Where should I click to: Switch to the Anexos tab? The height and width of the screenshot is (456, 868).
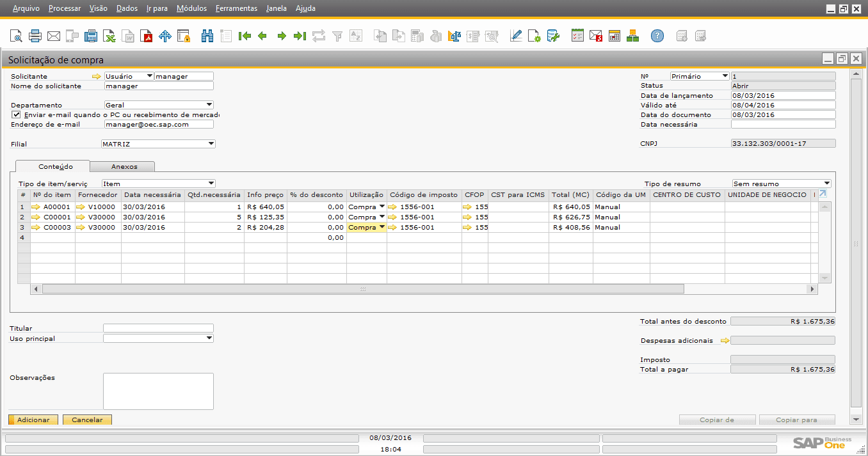tap(124, 167)
